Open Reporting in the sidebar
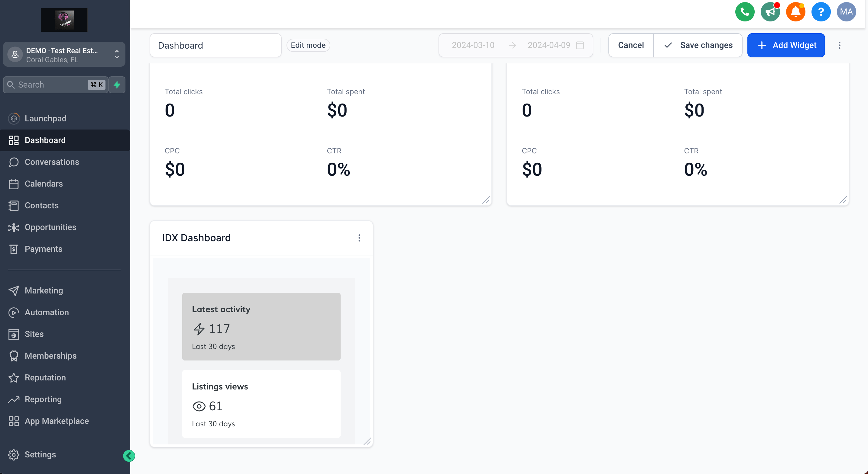 coord(43,399)
